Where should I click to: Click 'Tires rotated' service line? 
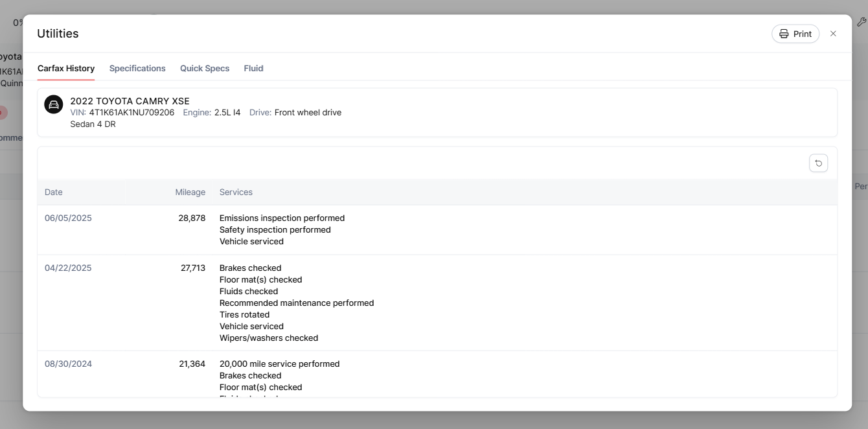(244, 315)
